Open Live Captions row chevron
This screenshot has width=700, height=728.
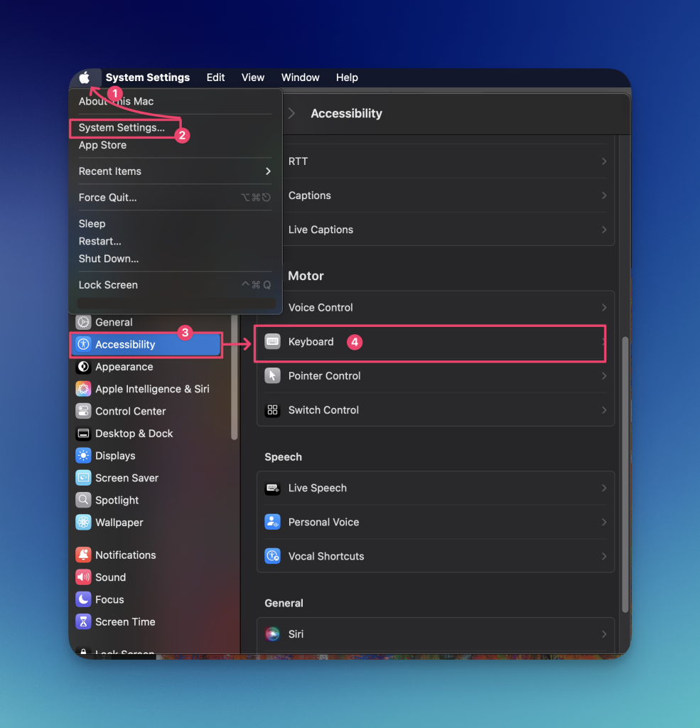point(604,230)
